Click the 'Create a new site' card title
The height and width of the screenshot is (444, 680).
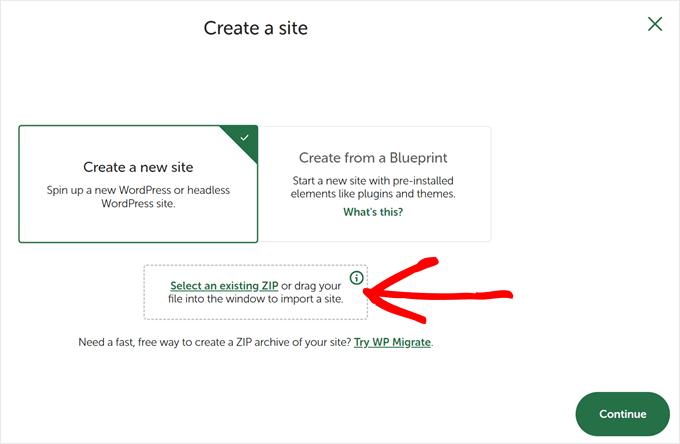(x=138, y=167)
